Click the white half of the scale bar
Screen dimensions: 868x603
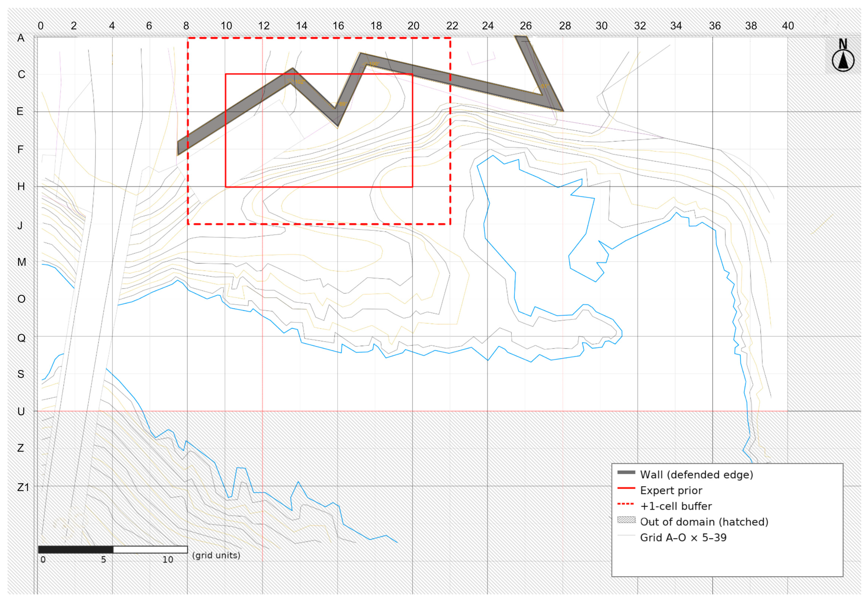(x=150, y=549)
